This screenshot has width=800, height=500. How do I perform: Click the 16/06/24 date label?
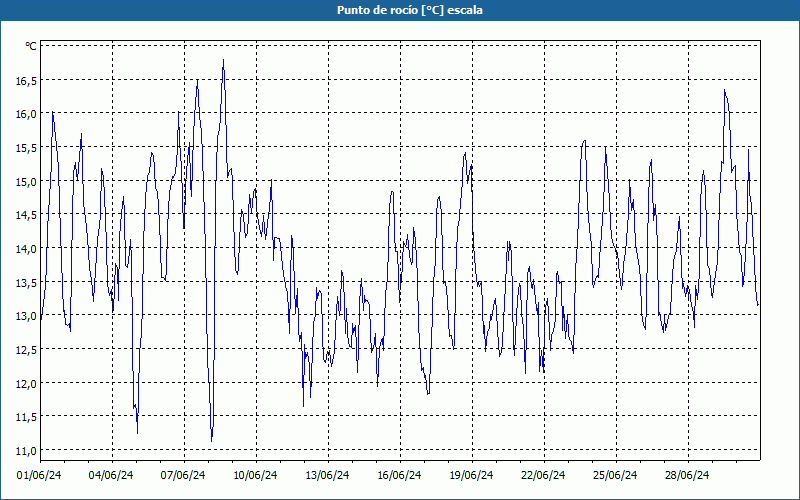399,475
